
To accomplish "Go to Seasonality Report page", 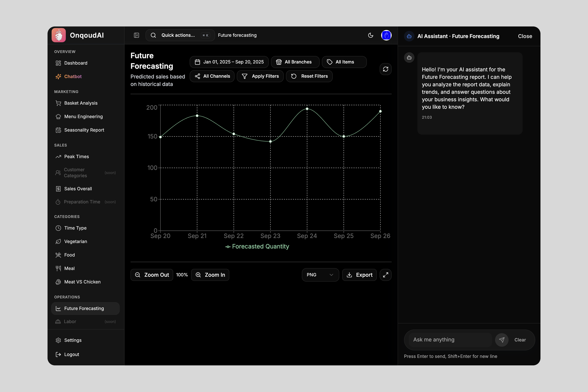I will (x=84, y=130).
